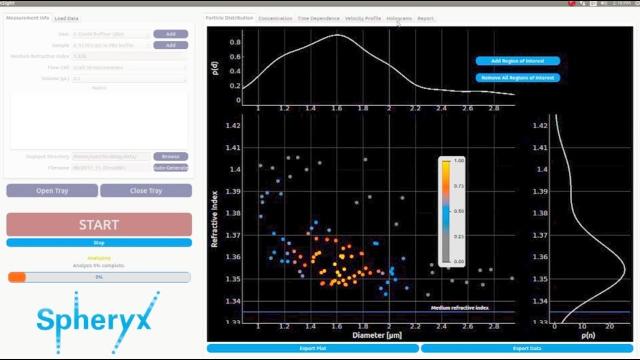Click the Export Plot button

pyautogui.click(x=313, y=348)
